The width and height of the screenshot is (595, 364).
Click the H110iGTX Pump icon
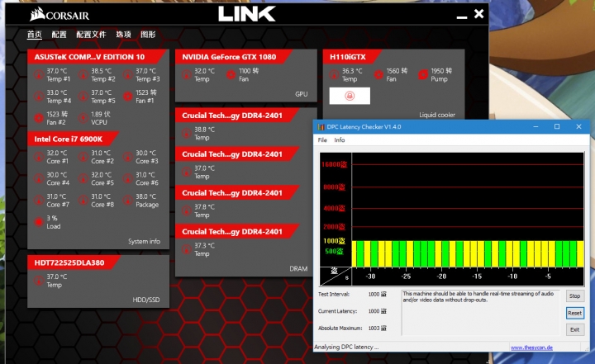(x=423, y=74)
